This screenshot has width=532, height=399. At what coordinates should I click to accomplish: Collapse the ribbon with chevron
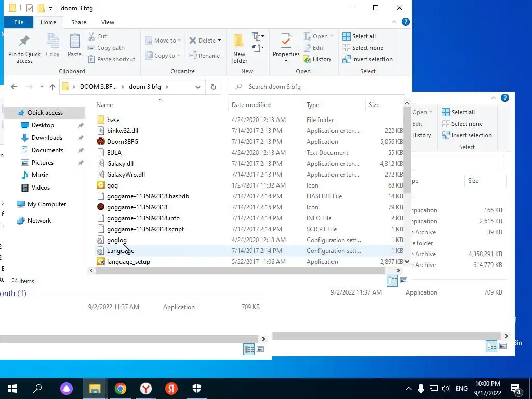[x=394, y=22]
